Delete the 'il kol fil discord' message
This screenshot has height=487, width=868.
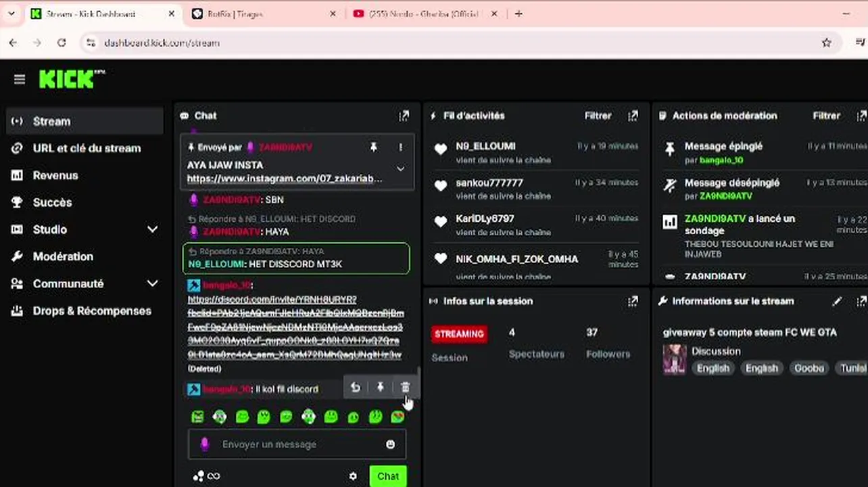click(405, 388)
